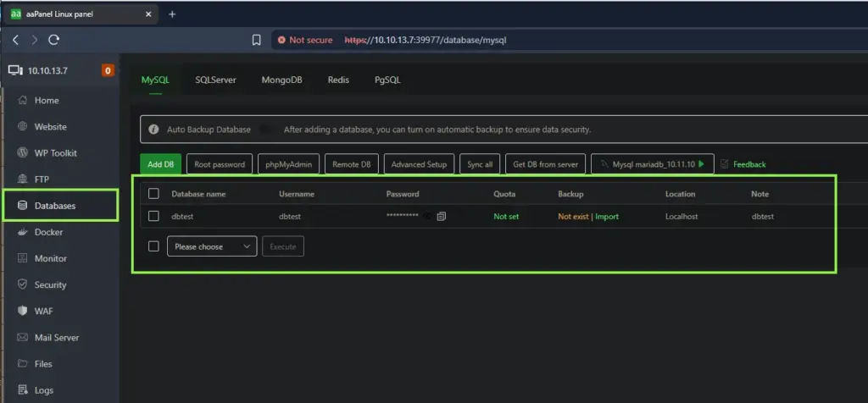The width and height of the screenshot is (868, 403).
Task: Check the select-all header checkbox
Action: click(154, 194)
